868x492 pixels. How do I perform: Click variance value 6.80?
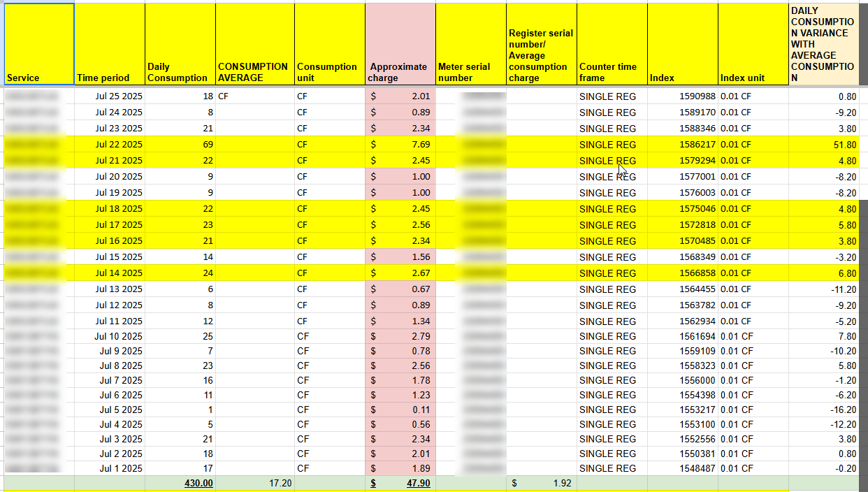823,273
